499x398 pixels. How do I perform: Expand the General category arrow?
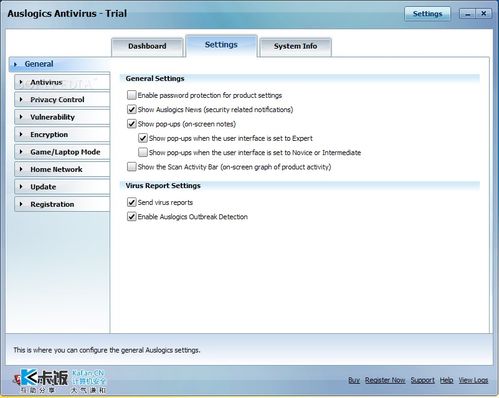pyautogui.click(x=15, y=64)
